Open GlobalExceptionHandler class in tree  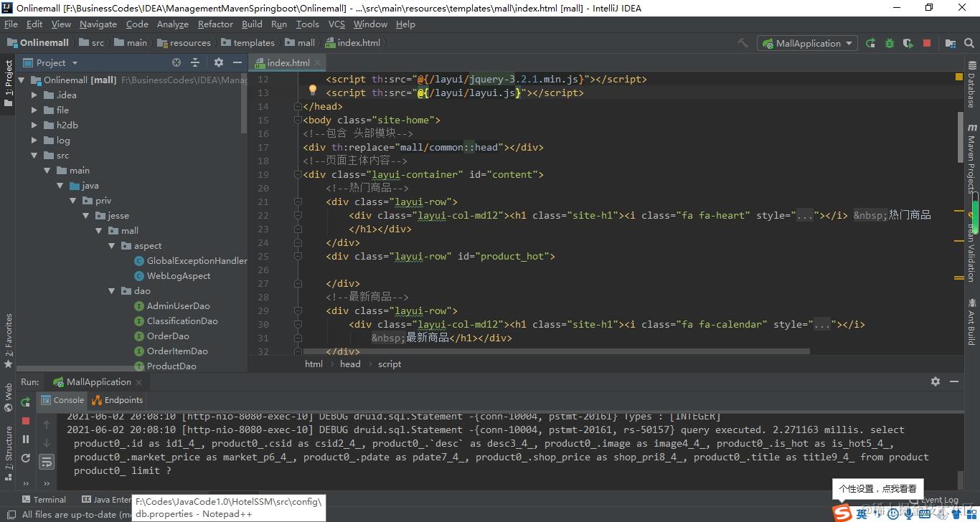point(190,260)
